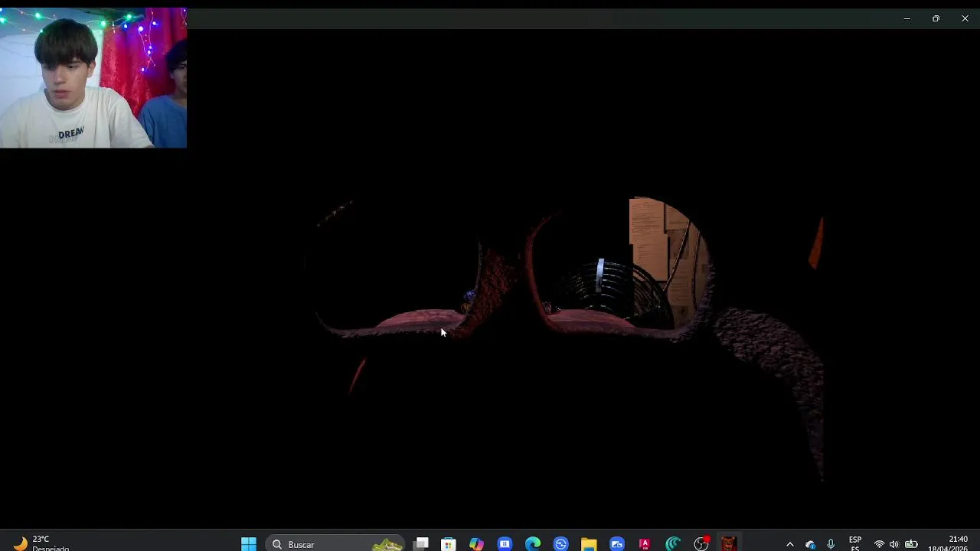Open Microsoft Edge browser
This screenshot has width=980, height=551.
[x=533, y=544]
